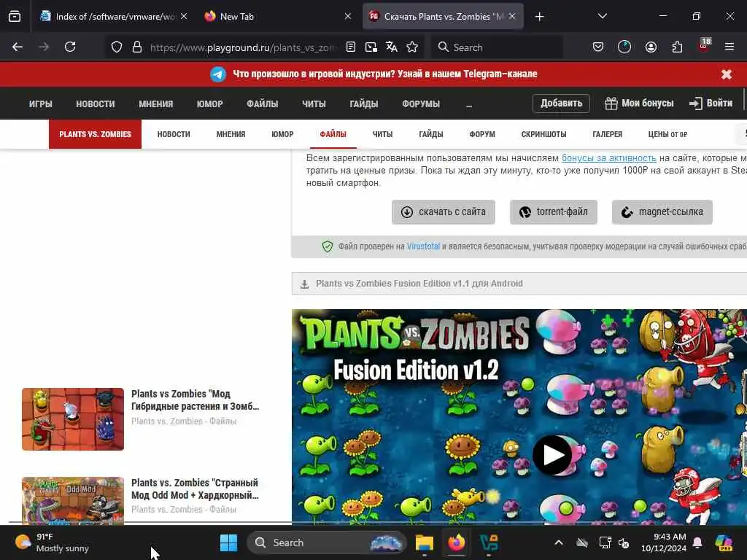Open the Plants vs Zombies Мод Гибридные растения title link
The image size is (747, 560).
tap(196, 400)
